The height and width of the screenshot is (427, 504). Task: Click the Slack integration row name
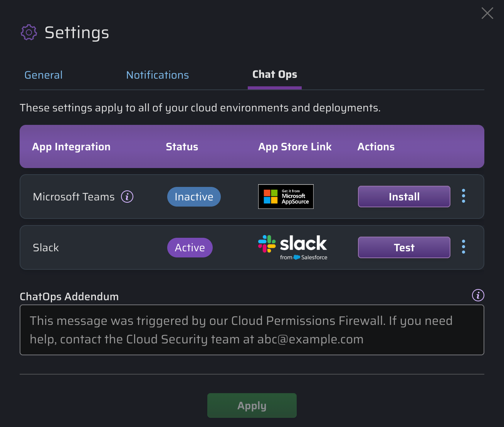46,247
